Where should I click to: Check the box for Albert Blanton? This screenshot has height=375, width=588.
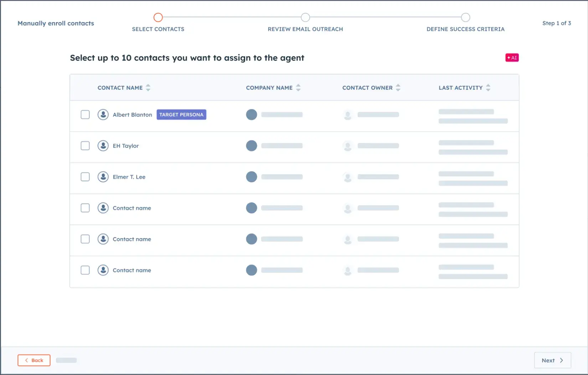click(x=85, y=114)
